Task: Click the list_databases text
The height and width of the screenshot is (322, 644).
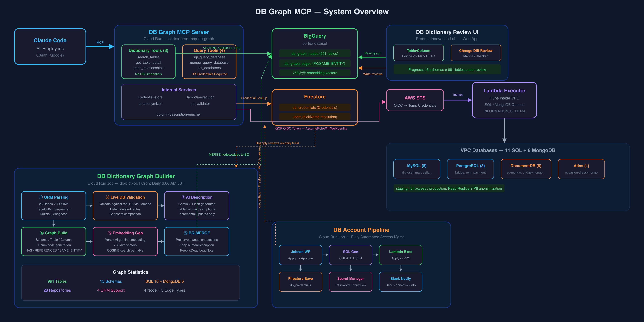Action: (209, 68)
